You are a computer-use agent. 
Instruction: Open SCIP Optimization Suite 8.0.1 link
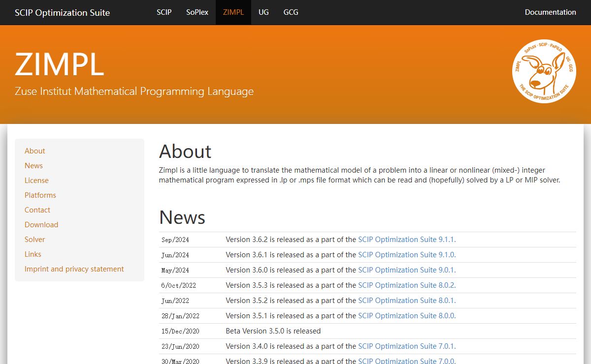point(407,301)
